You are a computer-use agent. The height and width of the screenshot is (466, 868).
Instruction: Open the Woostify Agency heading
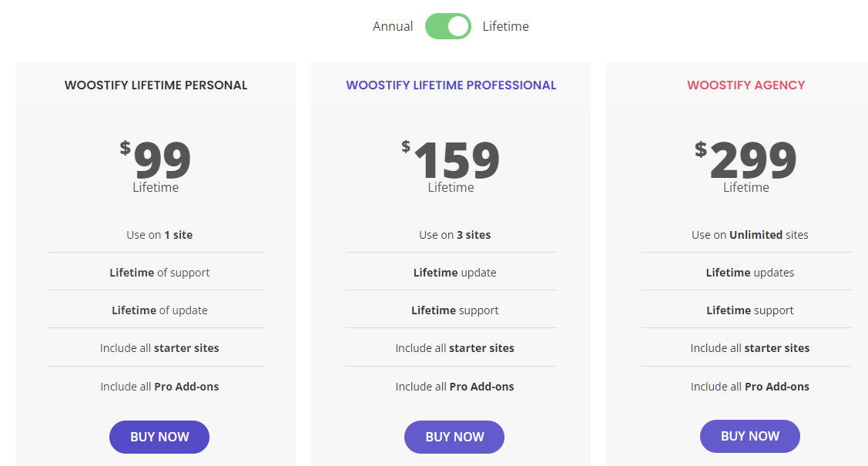(746, 85)
